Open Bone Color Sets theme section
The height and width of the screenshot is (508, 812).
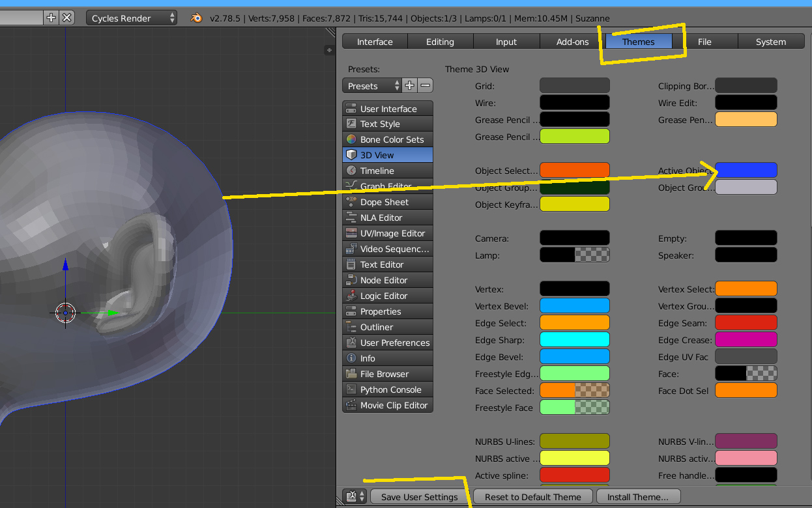[x=387, y=139]
